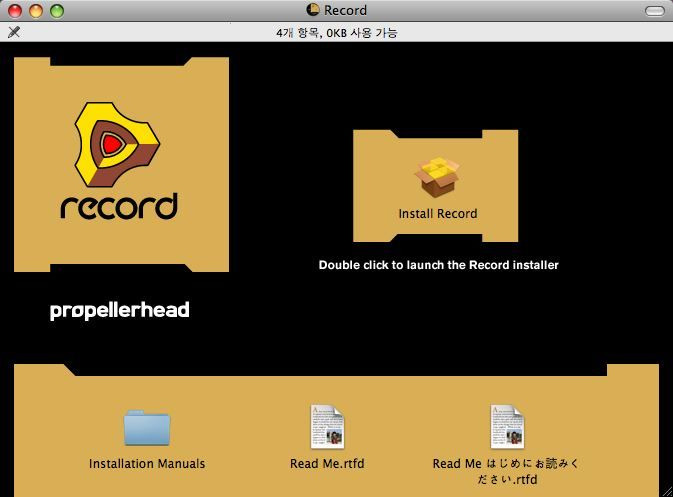This screenshot has width=673, height=497.
Task: Click the Record disk icon in title bar
Action: coord(313,10)
